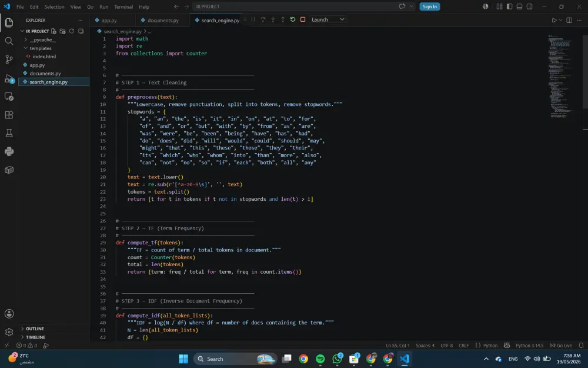Show hidden system tray icons chevron

tap(486, 359)
